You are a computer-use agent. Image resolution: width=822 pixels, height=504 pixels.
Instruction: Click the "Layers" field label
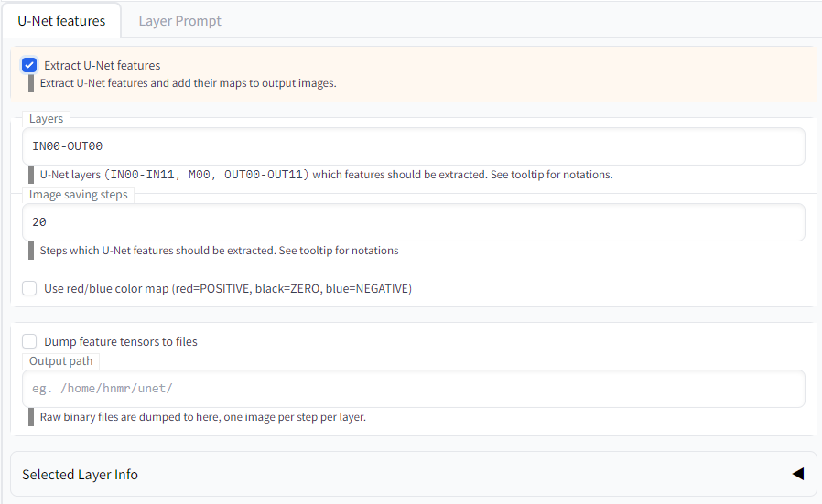[x=46, y=119]
